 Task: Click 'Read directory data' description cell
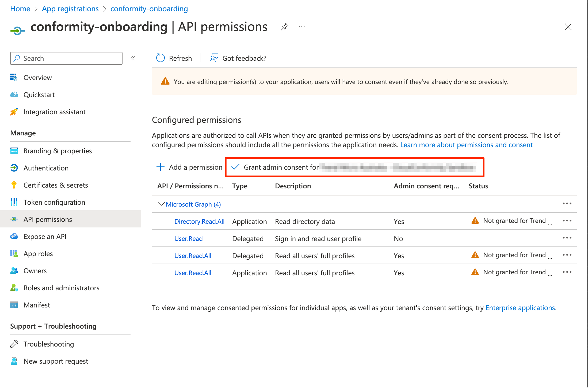pos(305,221)
